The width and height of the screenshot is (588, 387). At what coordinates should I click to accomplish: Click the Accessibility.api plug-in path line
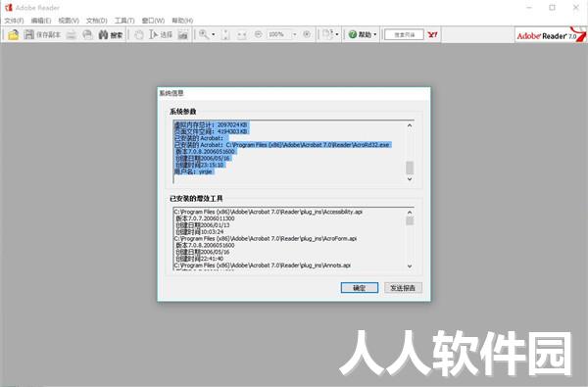pyautogui.click(x=269, y=212)
